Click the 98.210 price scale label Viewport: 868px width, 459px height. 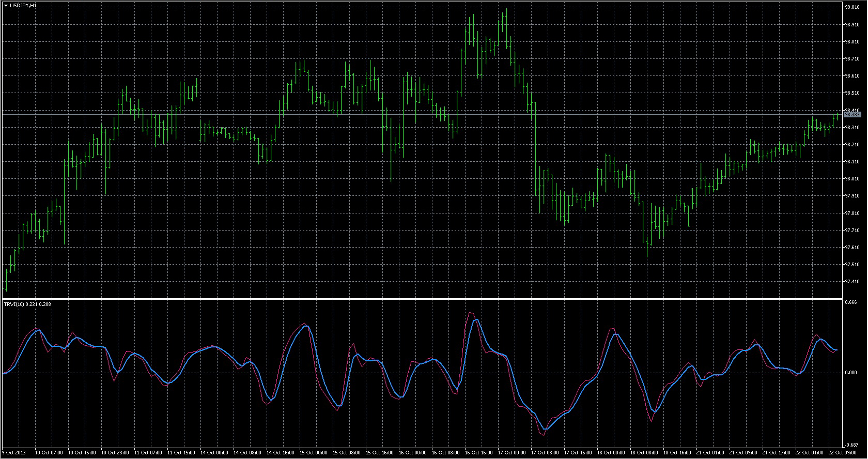coord(852,145)
